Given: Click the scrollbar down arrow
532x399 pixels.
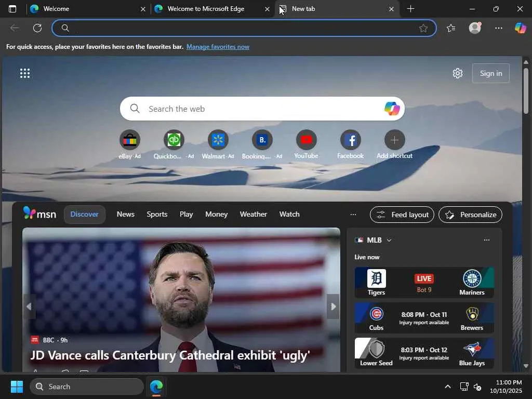Looking at the screenshot, I should point(526,366).
